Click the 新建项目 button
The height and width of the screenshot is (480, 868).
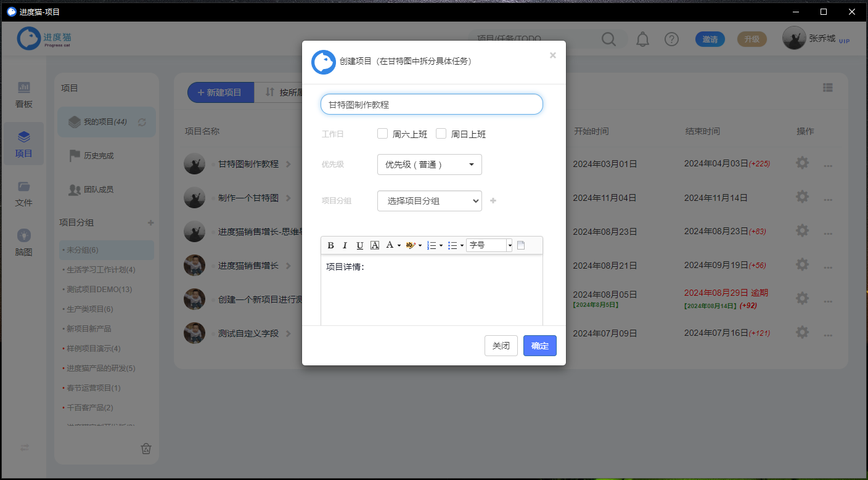pyautogui.click(x=220, y=92)
